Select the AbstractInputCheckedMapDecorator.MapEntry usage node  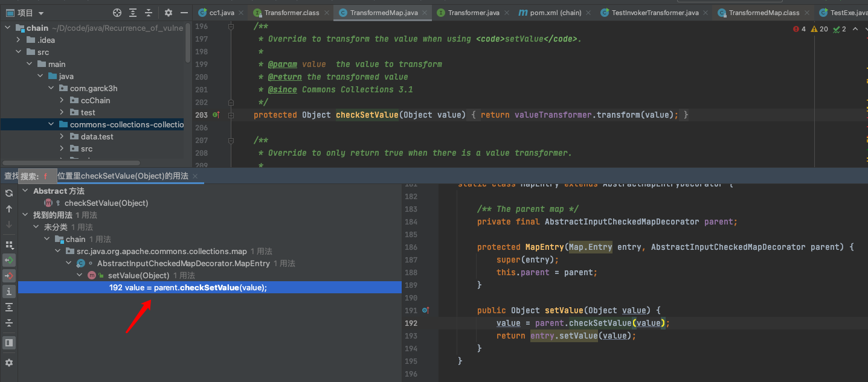(x=183, y=263)
